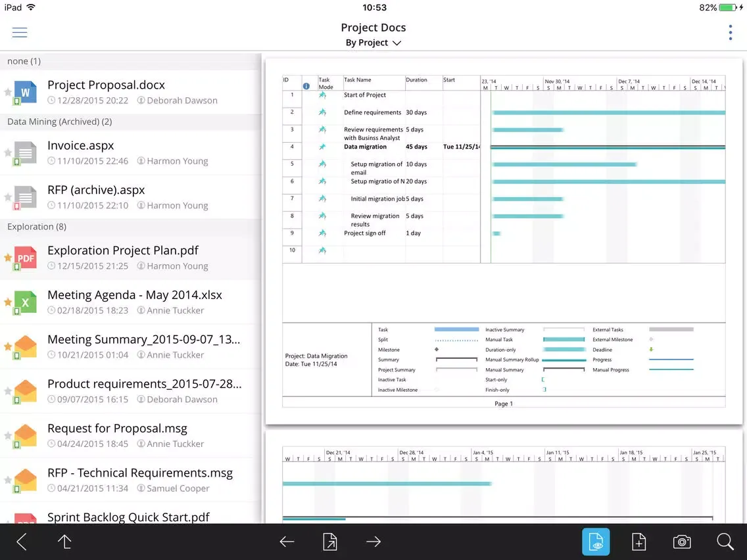Screen dimensions: 747x560
Task: Open the camera capture icon
Action: [682, 542]
